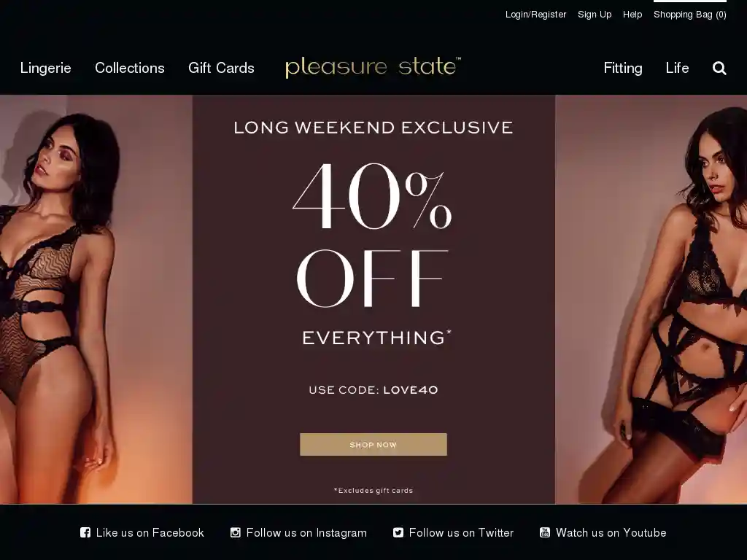Click the Youtube icon in footer
Screen dimensions: 747x560
coord(544,532)
